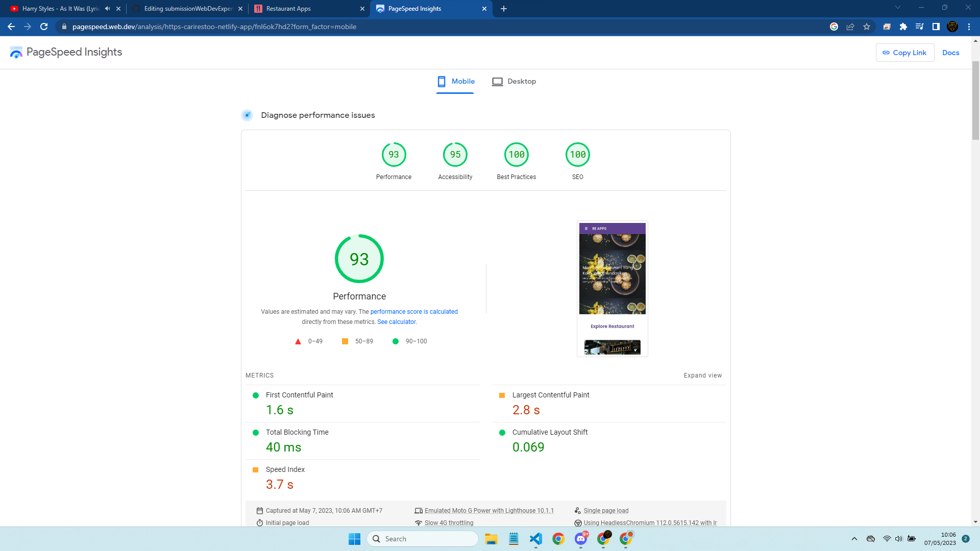Screen dimensions: 980x551
Task: Open the 'performance score is calculated' link
Action: coord(414,312)
